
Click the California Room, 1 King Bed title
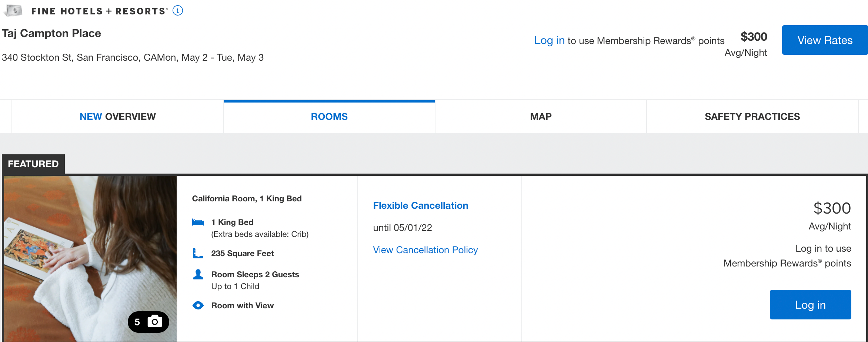(x=247, y=199)
